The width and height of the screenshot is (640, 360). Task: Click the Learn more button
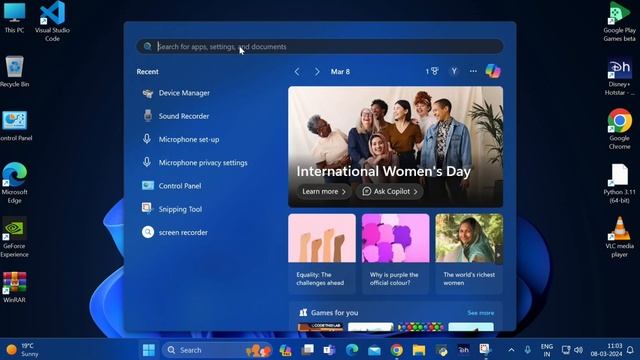324,191
